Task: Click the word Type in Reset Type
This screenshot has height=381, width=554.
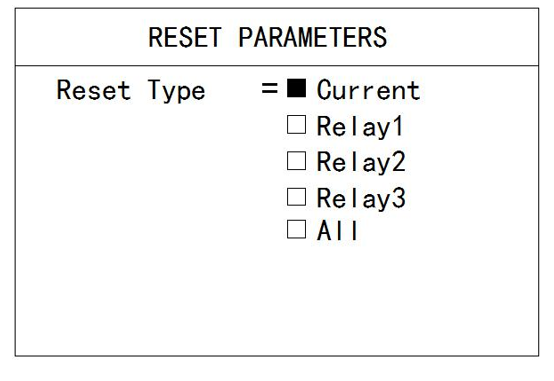Action: 176,92
